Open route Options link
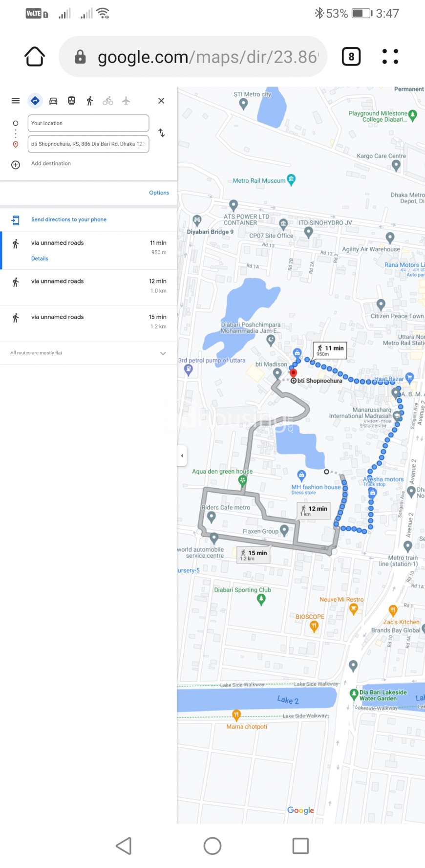425x868 pixels. pos(159,193)
